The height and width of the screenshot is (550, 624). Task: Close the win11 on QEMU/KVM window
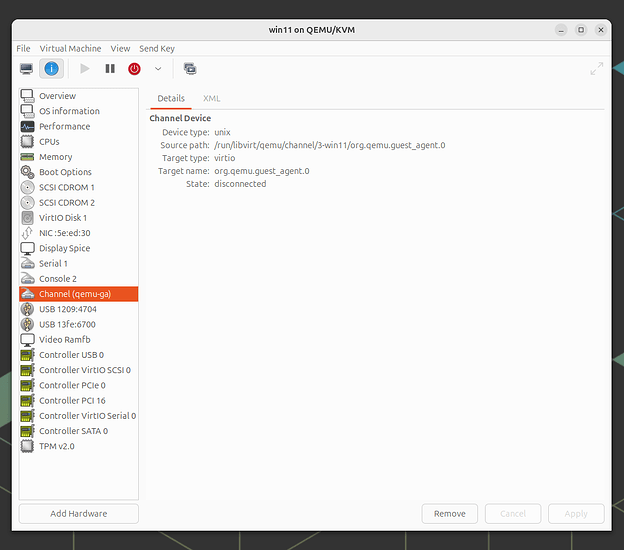coord(601,30)
